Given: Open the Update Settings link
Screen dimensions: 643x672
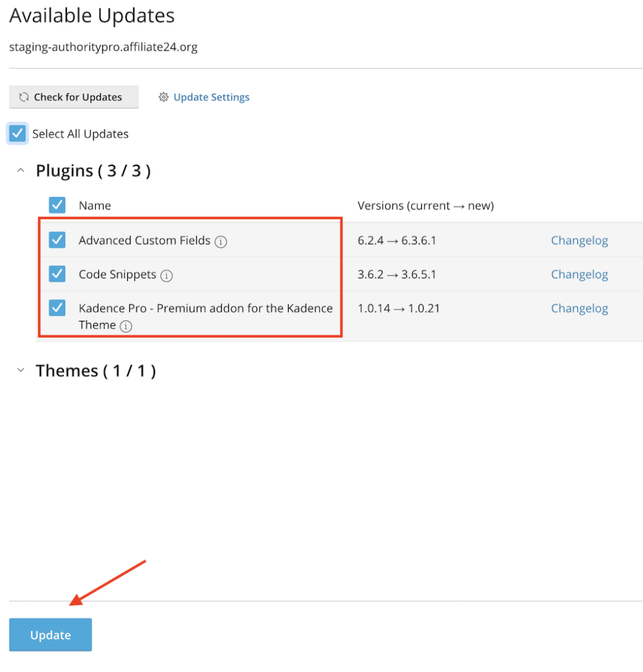Looking at the screenshot, I should point(211,97).
